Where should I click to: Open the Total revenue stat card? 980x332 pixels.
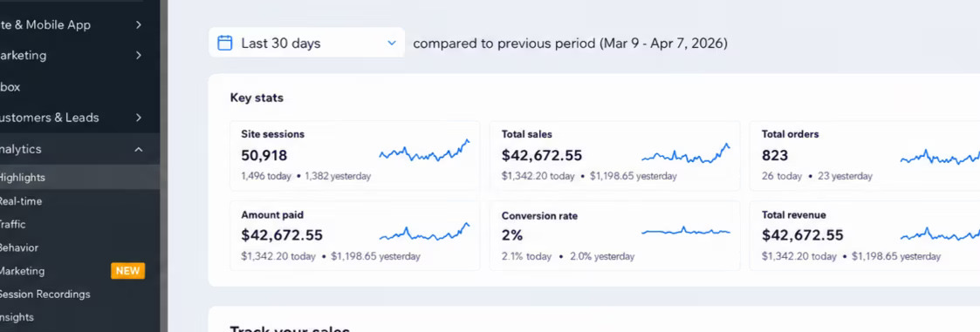tap(865, 235)
